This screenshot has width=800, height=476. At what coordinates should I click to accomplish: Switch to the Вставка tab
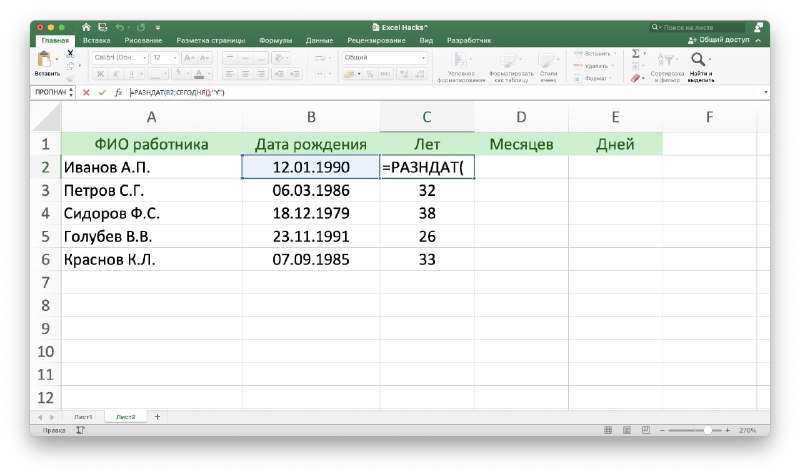(96, 40)
